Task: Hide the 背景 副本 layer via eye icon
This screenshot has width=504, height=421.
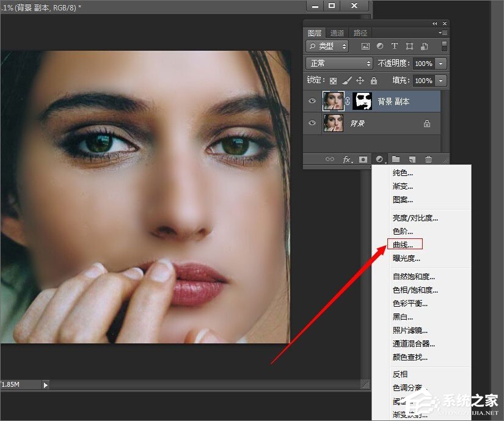Action: click(x=313, y=101)
